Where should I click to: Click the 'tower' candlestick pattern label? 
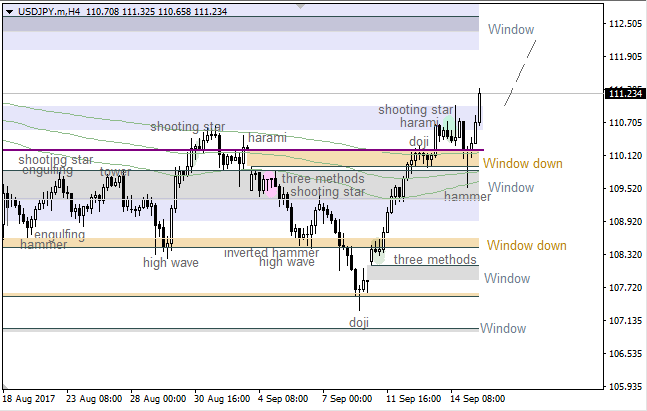115,172
